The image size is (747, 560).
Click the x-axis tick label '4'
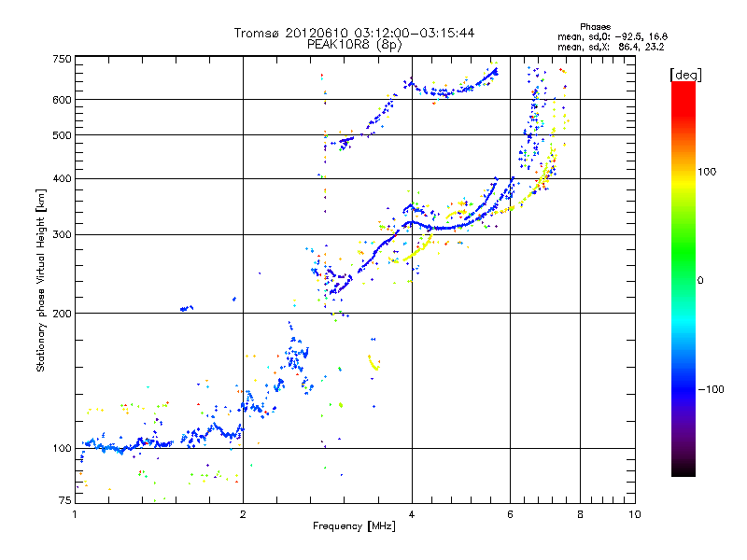412,514
